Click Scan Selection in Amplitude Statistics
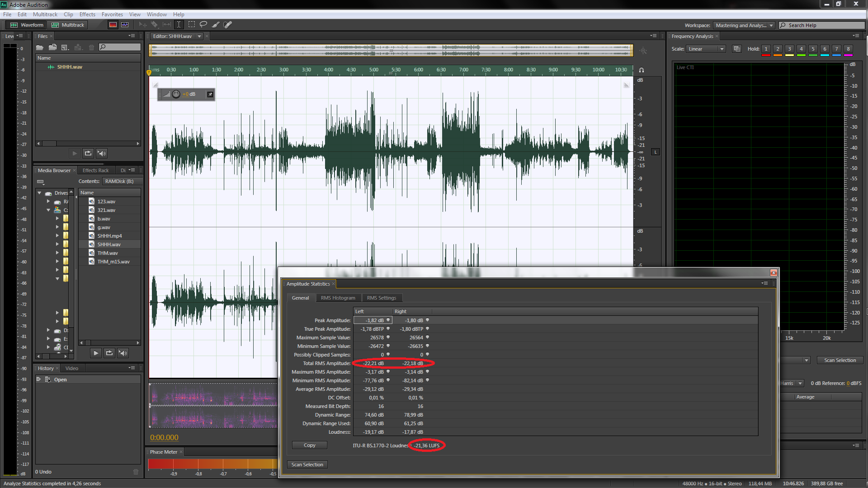Image resolution: width=868 pixels, height=488 pixels. [307, 465]
